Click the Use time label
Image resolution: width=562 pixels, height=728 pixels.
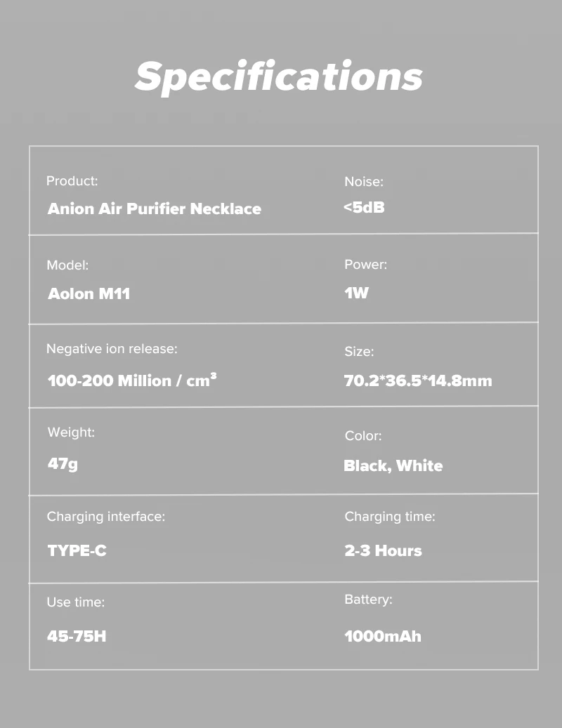[76, 602]
